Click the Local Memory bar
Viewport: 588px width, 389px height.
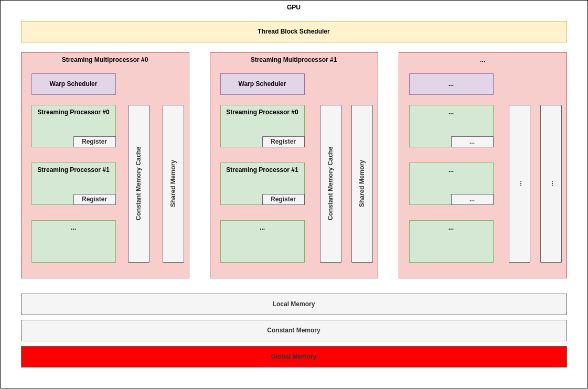point(294,304)
